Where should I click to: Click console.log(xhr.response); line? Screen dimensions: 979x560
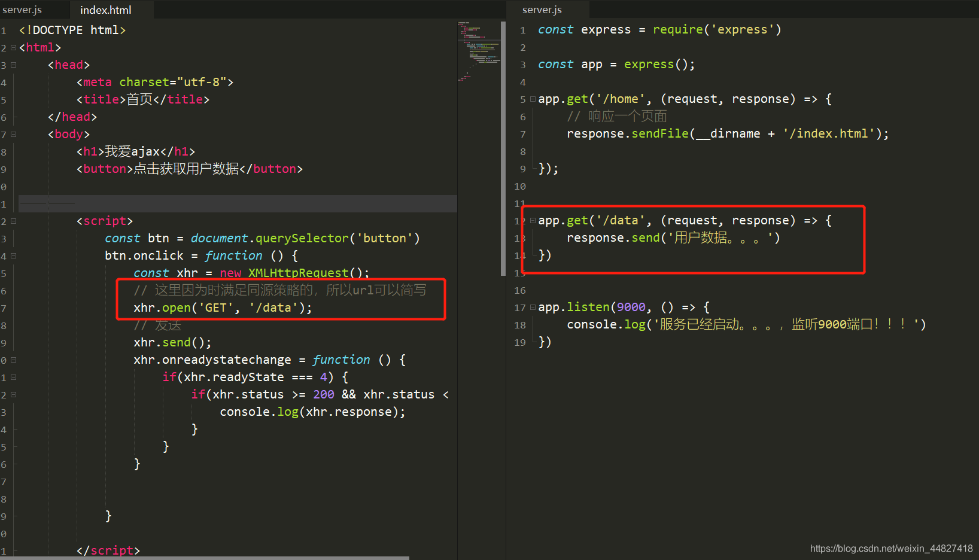pos(312,412)
